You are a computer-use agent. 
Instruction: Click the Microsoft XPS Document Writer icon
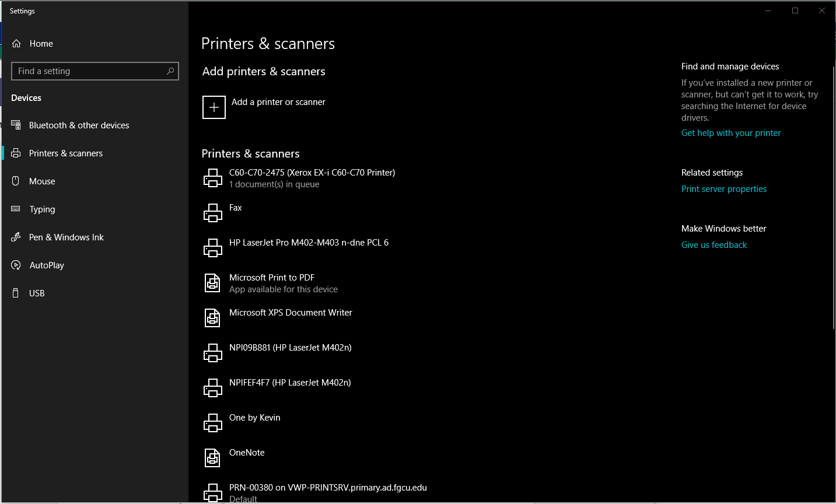pyautogui.click(x=212, y=318)
